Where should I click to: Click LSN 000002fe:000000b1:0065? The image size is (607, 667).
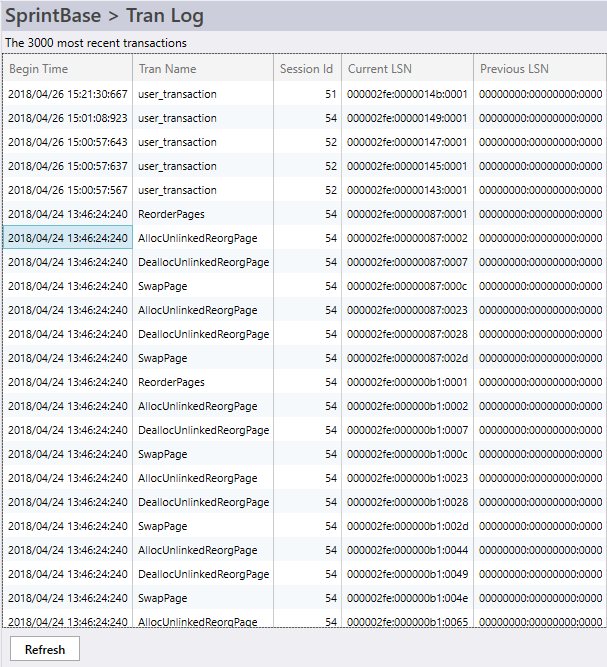coord(407,622)
